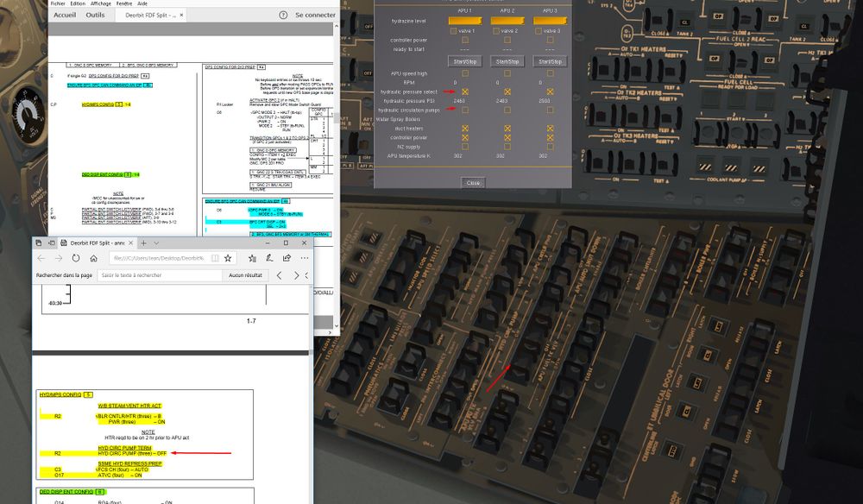
Task: Click Start/Stop button for APU 2
Action: [507, 61]
